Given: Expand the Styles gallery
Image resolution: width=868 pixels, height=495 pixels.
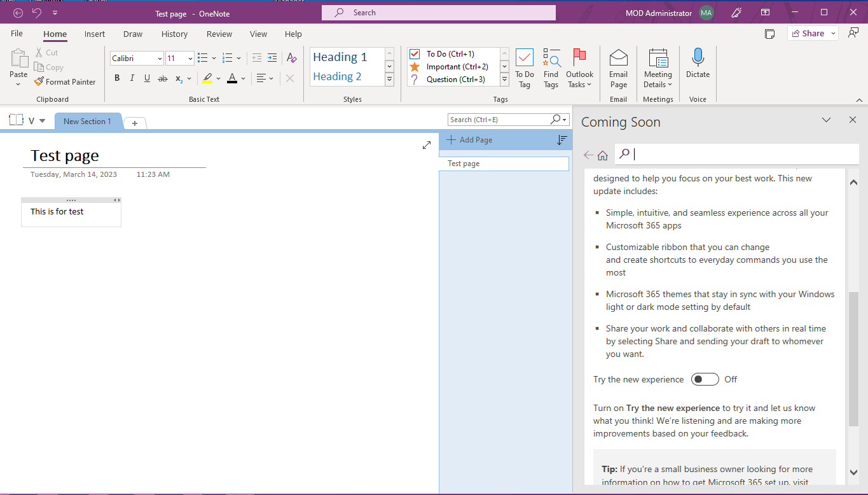Looking at the screenshot, I should (390, 80).
